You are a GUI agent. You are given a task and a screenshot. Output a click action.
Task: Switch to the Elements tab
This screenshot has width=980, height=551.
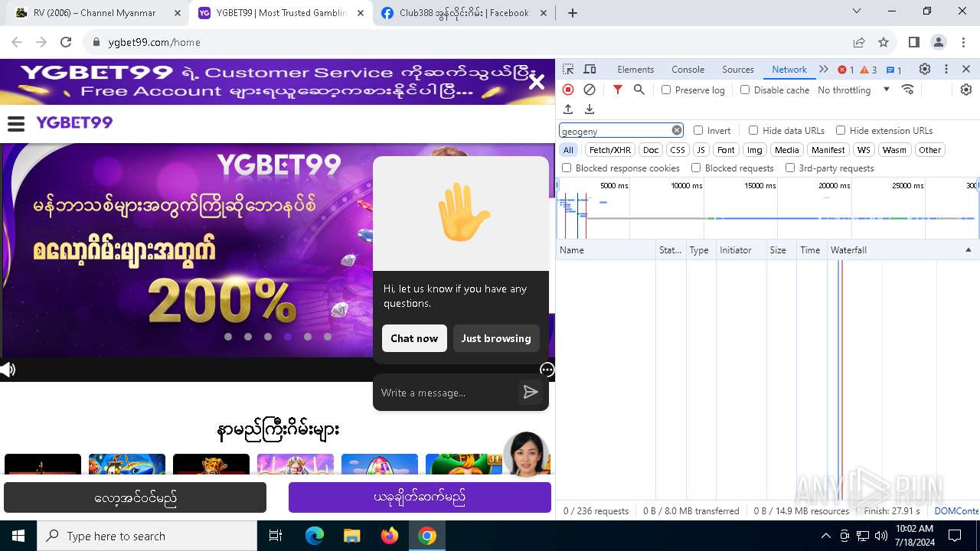pyautogui.click(x=635, y=69)
